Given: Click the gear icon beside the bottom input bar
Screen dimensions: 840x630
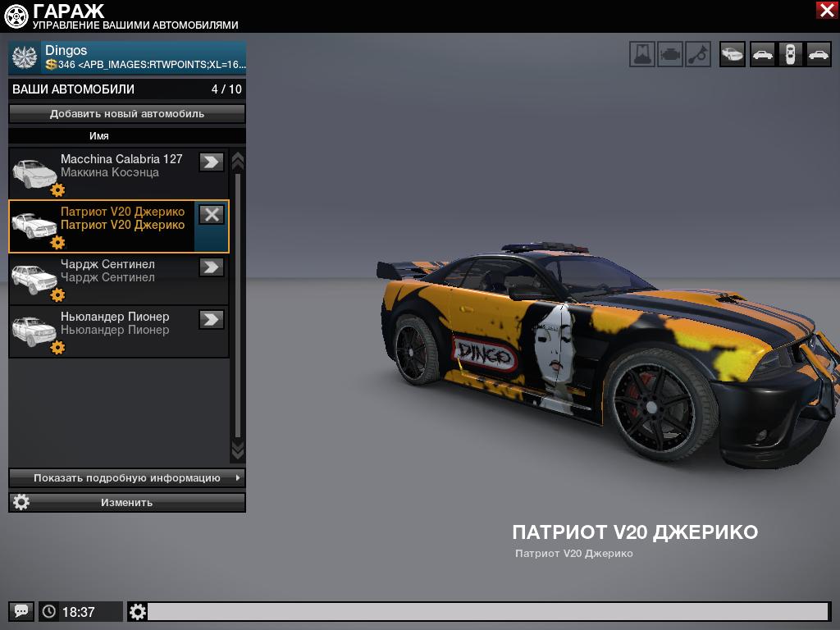Looking at the screenshot, I should (x=138, y=611).
